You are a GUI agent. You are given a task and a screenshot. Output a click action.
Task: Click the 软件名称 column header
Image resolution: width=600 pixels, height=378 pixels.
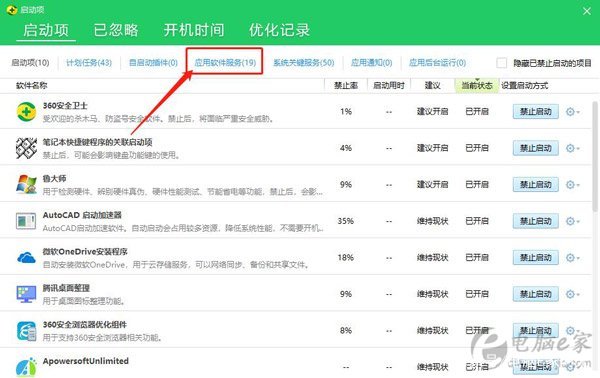point(31,86)
